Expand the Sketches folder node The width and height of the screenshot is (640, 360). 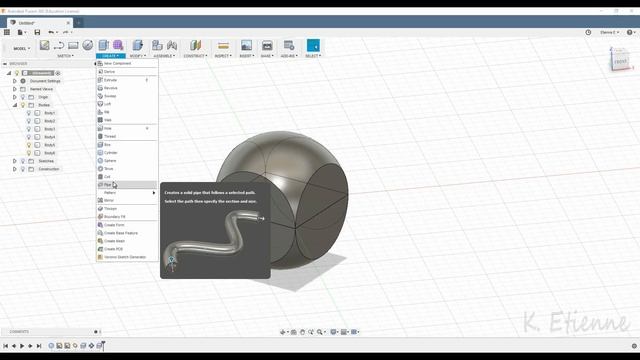point(15,161)
